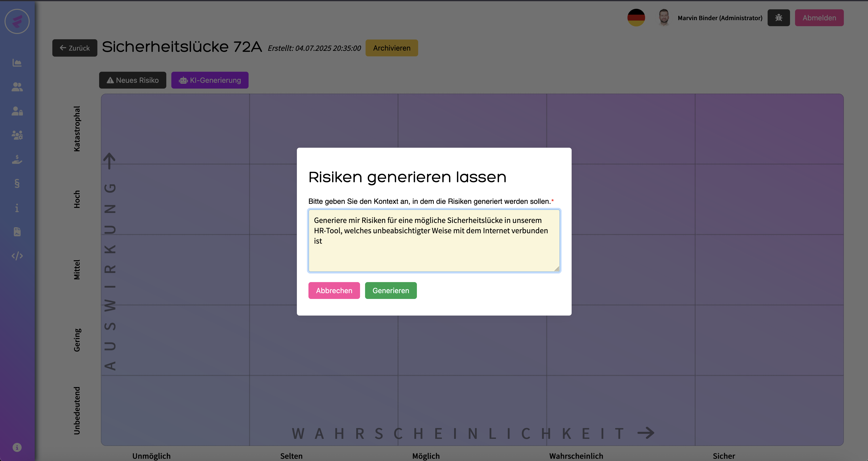The image size is (868, 461).
Task: Click the bug report icon near Abmelden
Action: (x=778, y=18)
